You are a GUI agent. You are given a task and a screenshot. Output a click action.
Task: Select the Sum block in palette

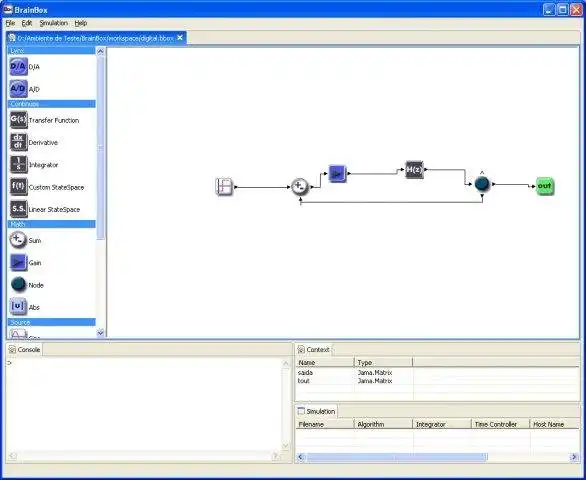(18, 240)
